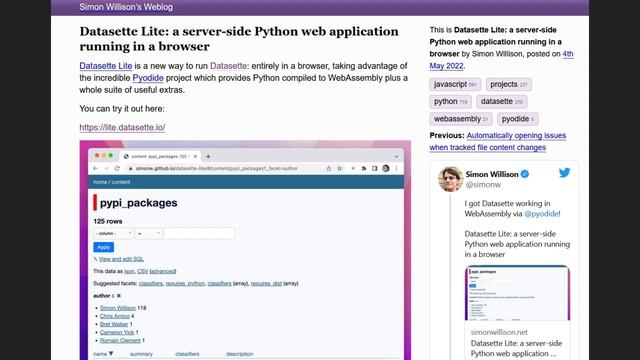640x360 pixels.
Task: Click the summary column header
Action: click(141, 354)
